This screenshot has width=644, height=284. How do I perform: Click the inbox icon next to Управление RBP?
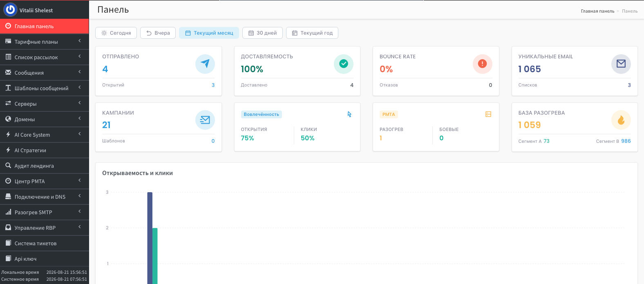[8, 227]
